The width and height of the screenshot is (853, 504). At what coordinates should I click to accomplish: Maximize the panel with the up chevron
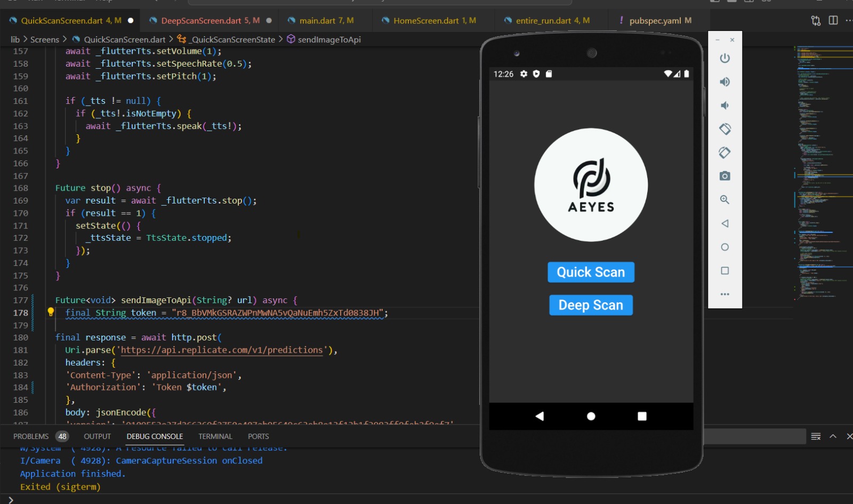coord(833,436)
